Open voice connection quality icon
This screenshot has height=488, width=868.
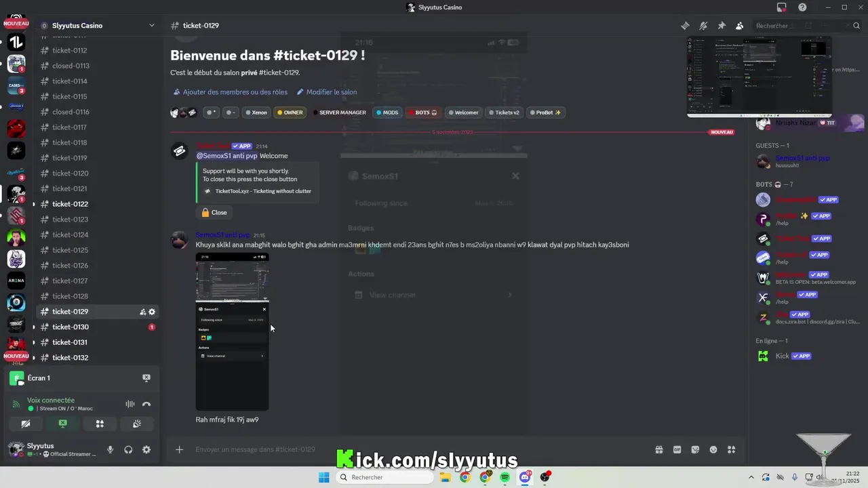[16, 404]
